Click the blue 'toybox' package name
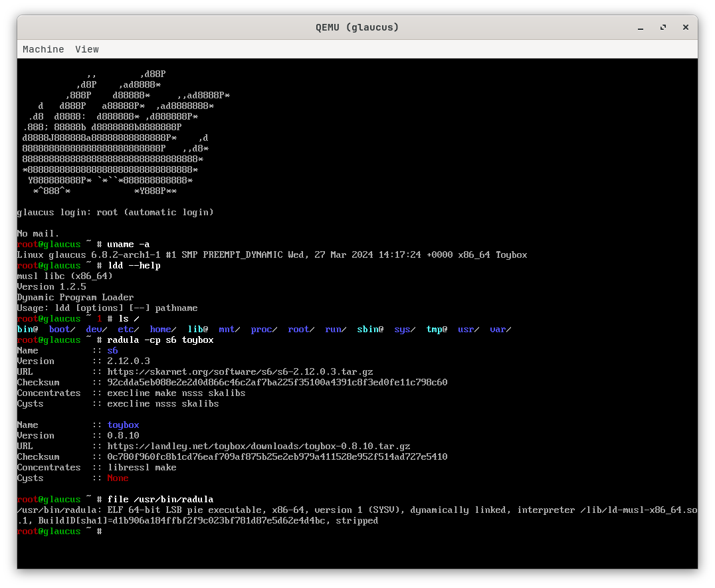The height and width of the screenshot is (588, 715). tap(123, 425)
